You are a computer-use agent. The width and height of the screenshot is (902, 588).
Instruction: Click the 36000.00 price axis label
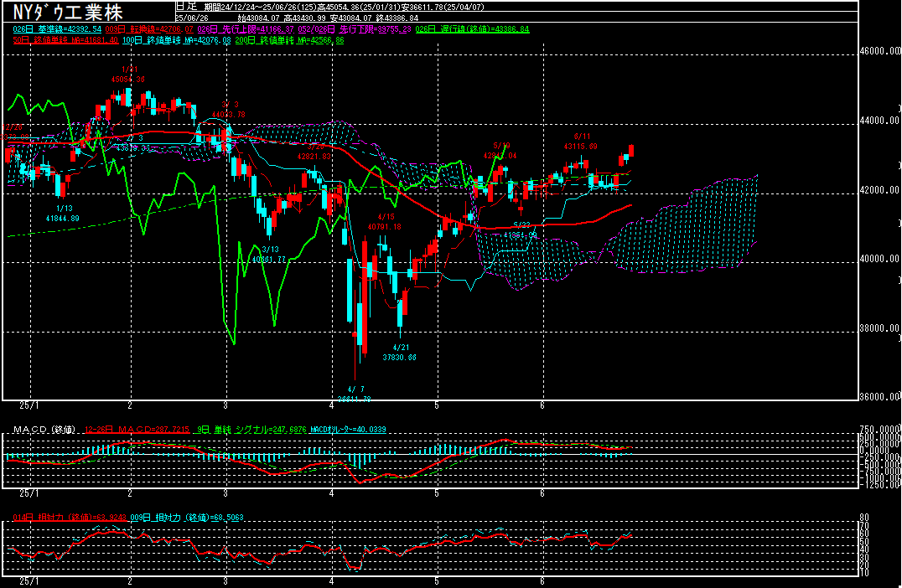click(879, 396)
